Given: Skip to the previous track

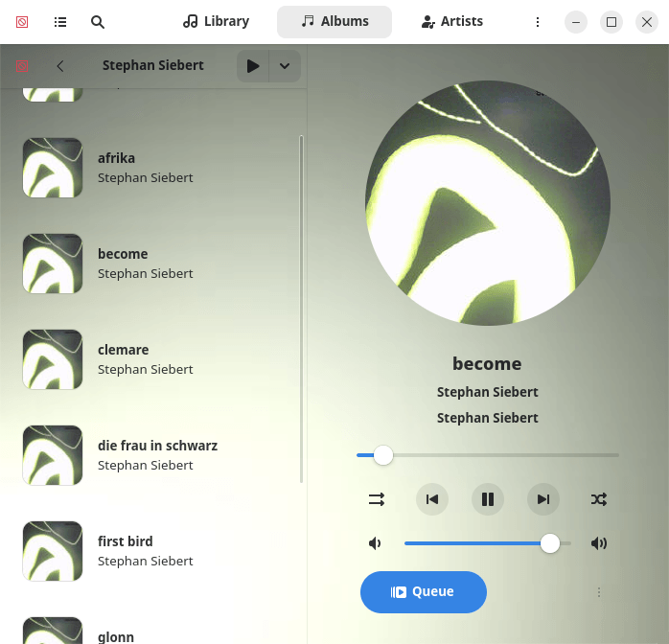Looking at the screenshot, I should click(432, 499).
